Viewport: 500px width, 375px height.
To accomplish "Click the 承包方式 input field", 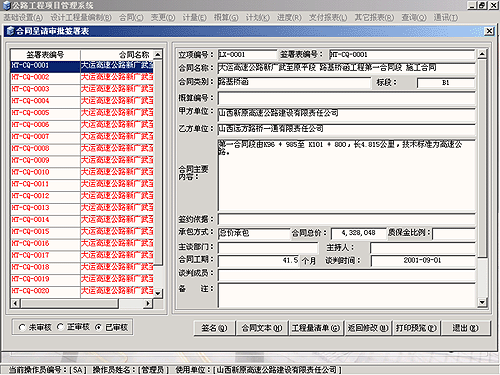I will point(254,233).
